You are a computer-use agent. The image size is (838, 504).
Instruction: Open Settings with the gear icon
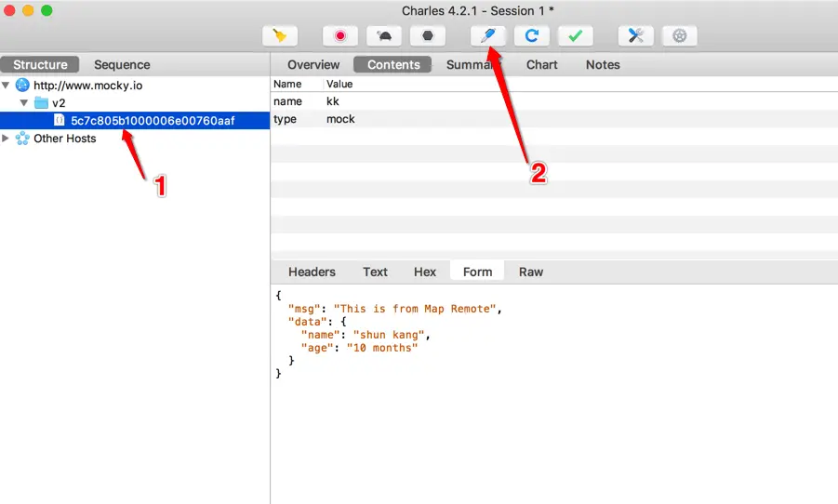pyautogui.click(x=679, y=36)
